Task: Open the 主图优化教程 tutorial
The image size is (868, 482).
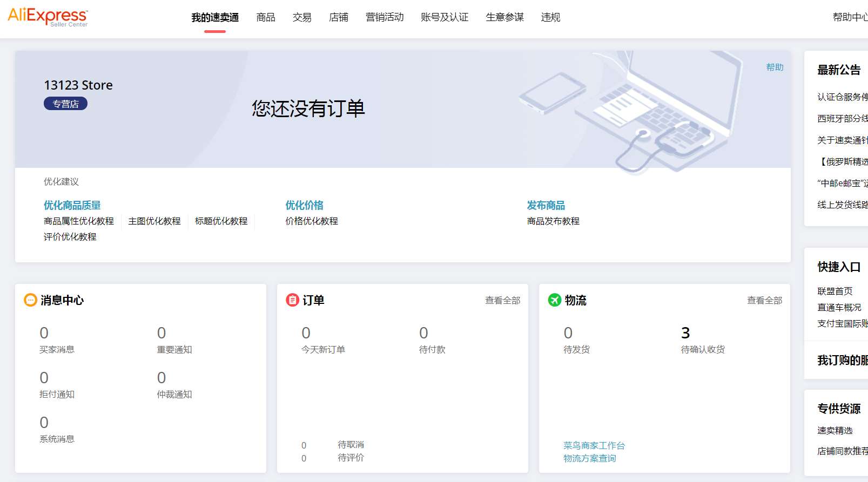Action: (154, 221)
